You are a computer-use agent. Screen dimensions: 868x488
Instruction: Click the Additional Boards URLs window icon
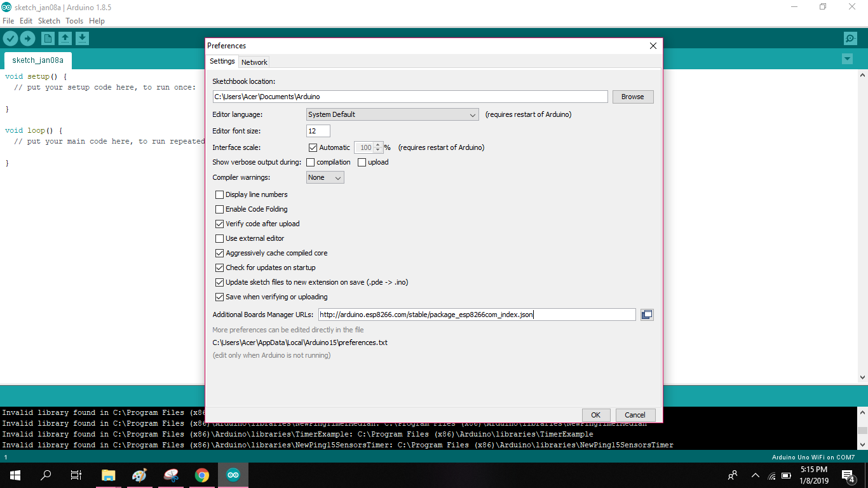(x=647, y=315)
